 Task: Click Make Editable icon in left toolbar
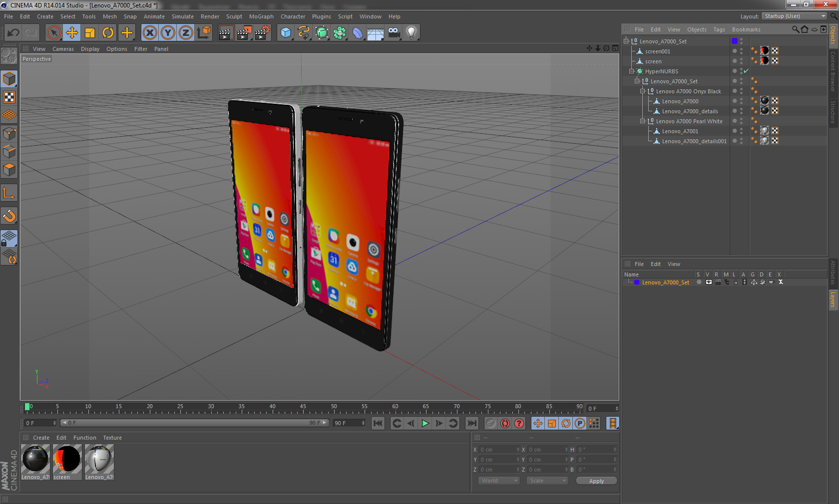pos(9,56)
